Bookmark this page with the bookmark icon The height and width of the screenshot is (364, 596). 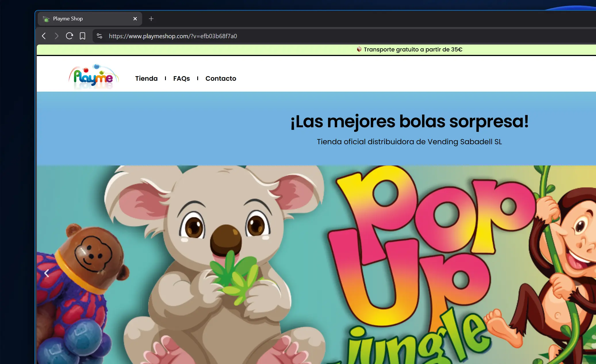coord(83,36)
